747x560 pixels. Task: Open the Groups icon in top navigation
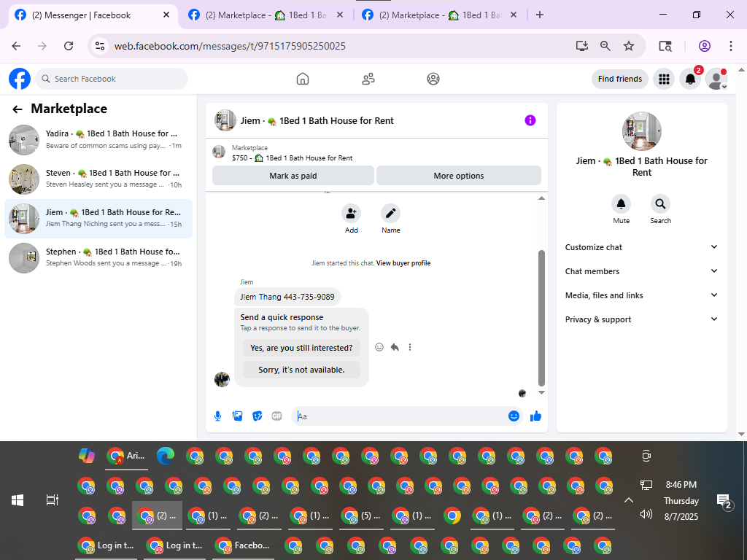(x=433, y=79)
